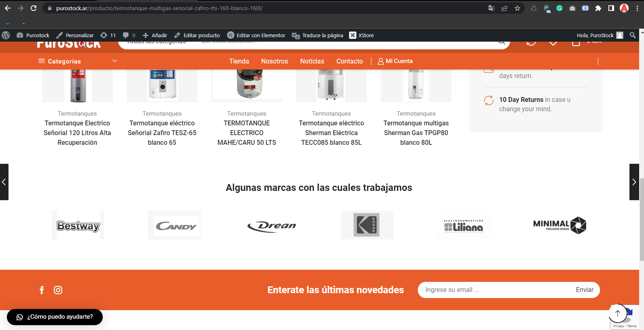This screenshot has height=330, width=644.
Task: Select the Minimal brand logo
Action: tap(560, 225)
